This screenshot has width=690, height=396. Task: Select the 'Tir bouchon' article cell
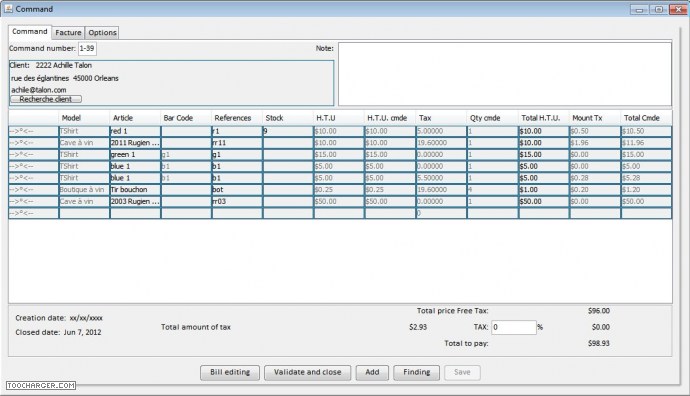point(135,190)
